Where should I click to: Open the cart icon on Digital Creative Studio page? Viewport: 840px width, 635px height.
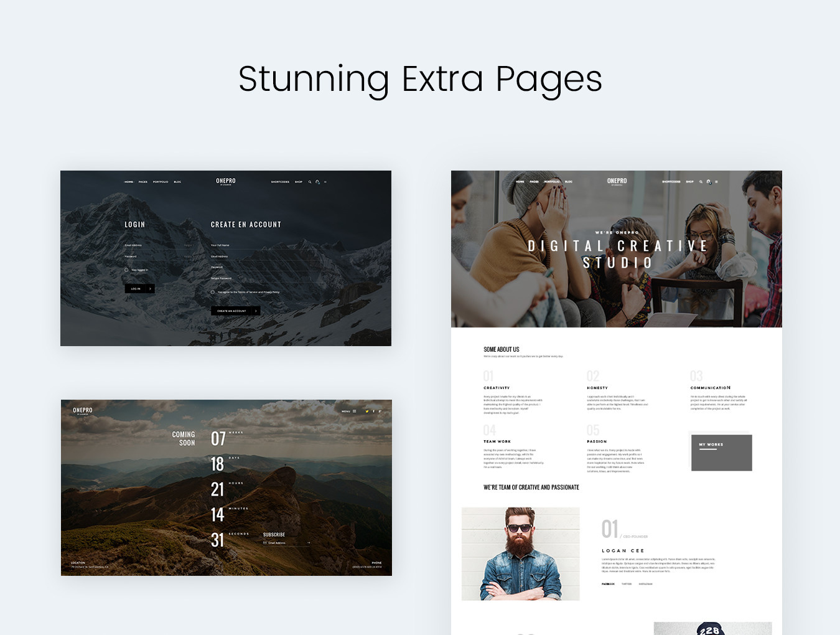709,182
